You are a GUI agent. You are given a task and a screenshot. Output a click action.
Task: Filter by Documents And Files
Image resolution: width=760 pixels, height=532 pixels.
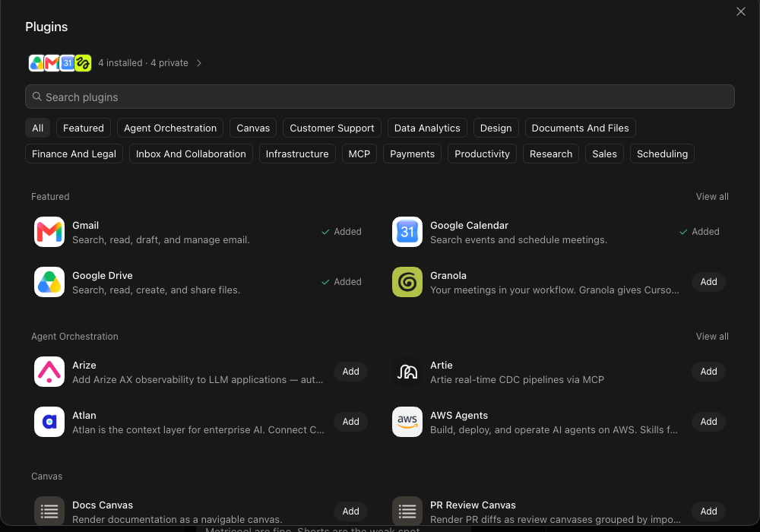coord(580,128)
